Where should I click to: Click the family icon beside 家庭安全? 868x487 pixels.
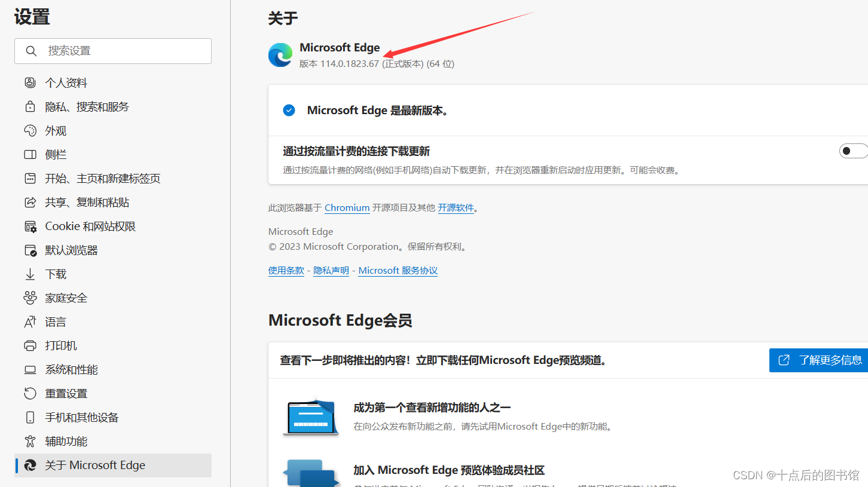click(30, 298)
